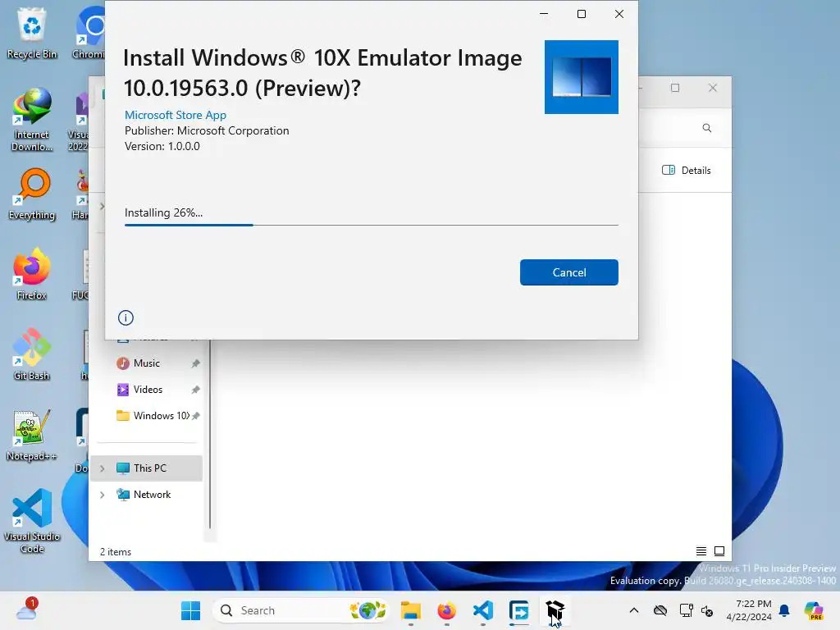This screenshot has width=840, height=630.
Task: Click pin icon next to Windows 10X folder
Action: point(196,416)
